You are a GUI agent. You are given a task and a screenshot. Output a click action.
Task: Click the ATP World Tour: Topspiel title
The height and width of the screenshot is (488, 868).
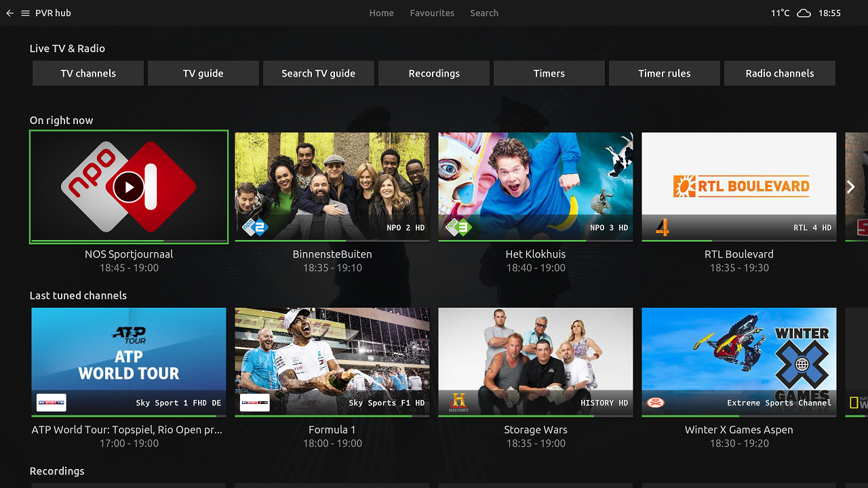(x=127, y=430)
